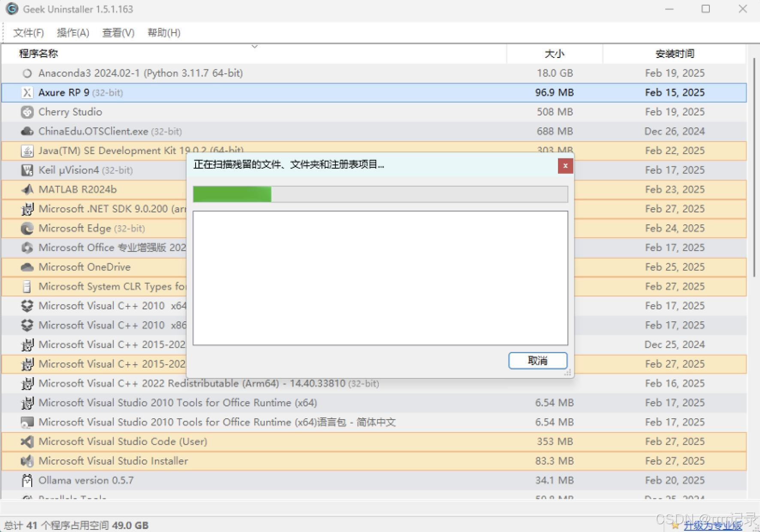Click the Microsoft .NET SDK icon
The width and height of the screenshot is (760, 532).
pos(27,209)
